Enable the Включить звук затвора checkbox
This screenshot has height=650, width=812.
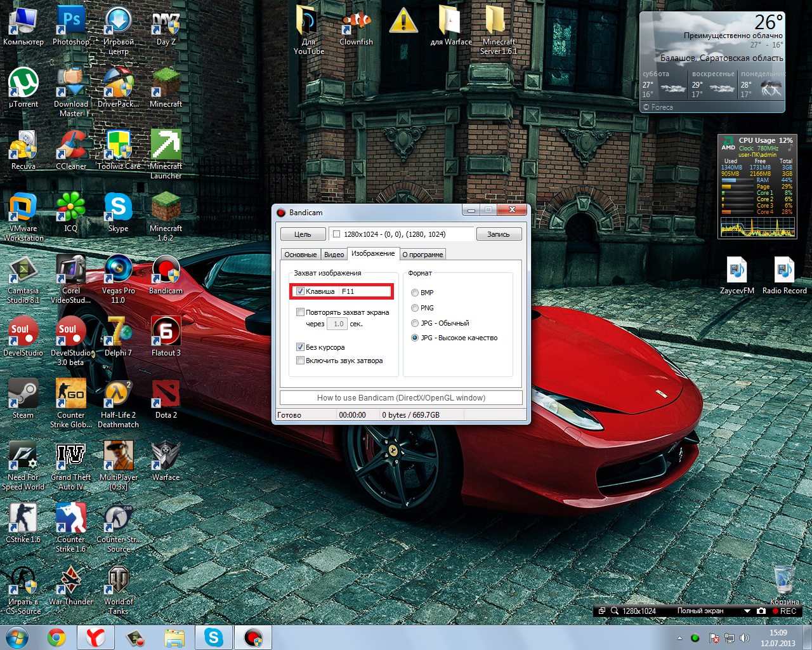(301, 361)
